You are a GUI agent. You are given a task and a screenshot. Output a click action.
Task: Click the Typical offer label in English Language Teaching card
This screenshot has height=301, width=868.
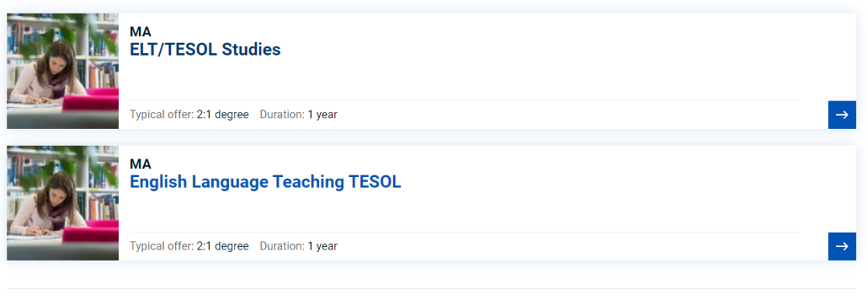point(162,246)
